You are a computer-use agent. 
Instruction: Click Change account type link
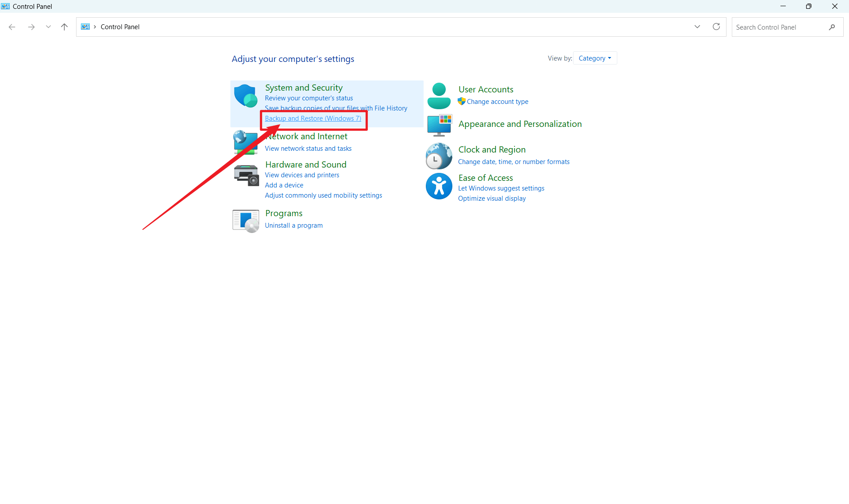(x=497, y=102)
